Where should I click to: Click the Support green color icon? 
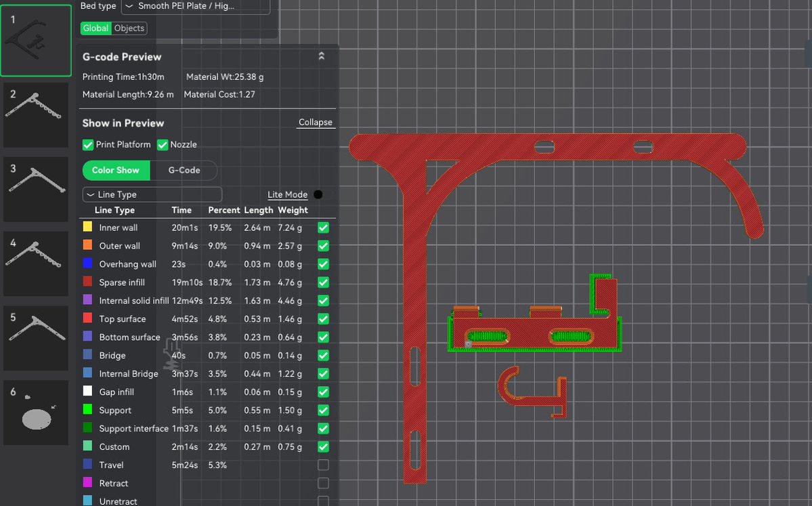87,410
